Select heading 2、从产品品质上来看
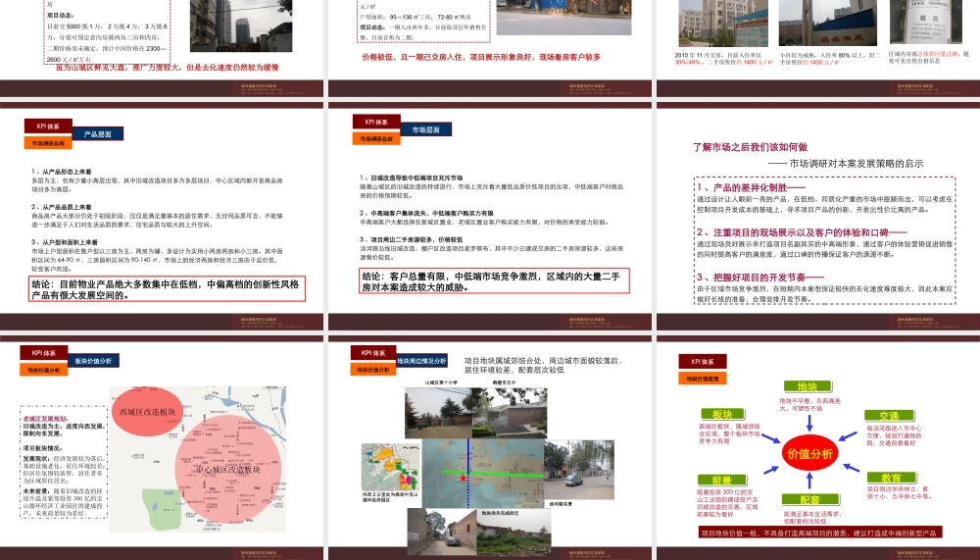The height and width of the screenshot is (560, 980). (61, 207)
